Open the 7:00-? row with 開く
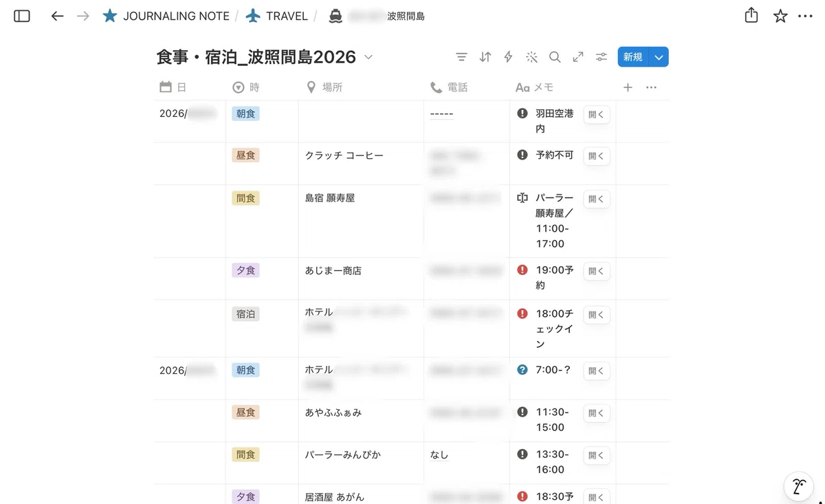This screenshot has height=504, width=825. [x=596, y=371]
